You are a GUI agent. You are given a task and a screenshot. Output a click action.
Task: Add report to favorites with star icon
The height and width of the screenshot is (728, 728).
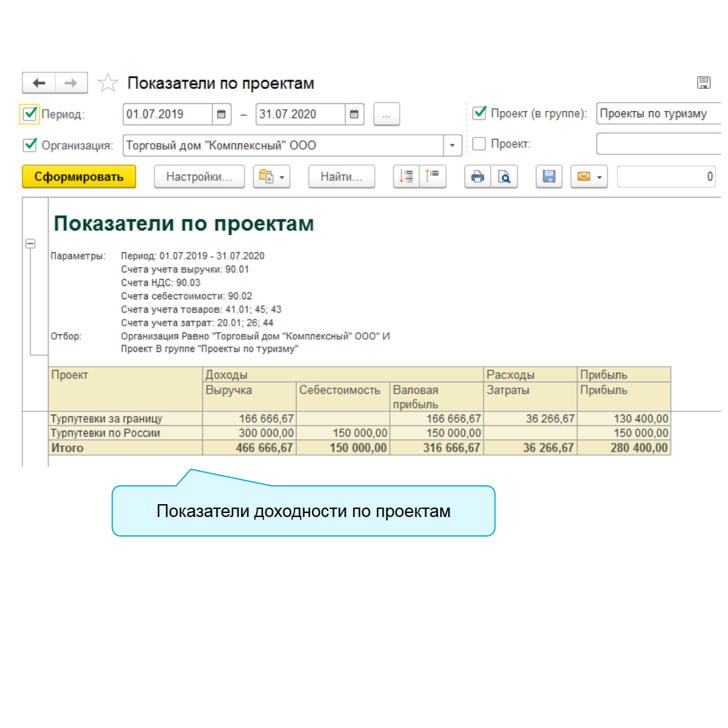[x=108, y=83]
